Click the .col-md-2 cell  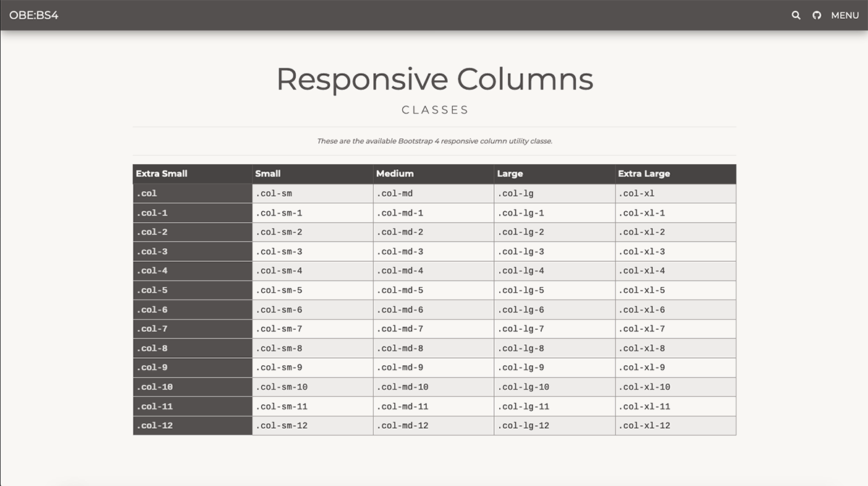(434, 232)
